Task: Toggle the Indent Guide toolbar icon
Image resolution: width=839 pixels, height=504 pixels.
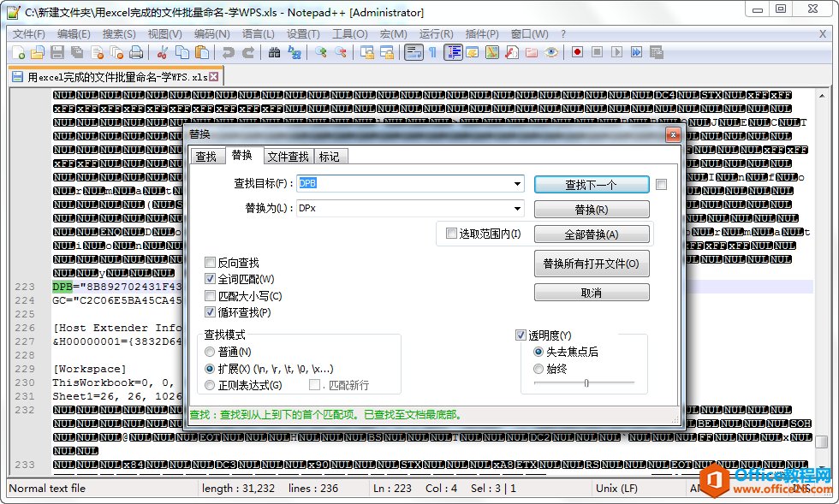Action: pos(453,52)
